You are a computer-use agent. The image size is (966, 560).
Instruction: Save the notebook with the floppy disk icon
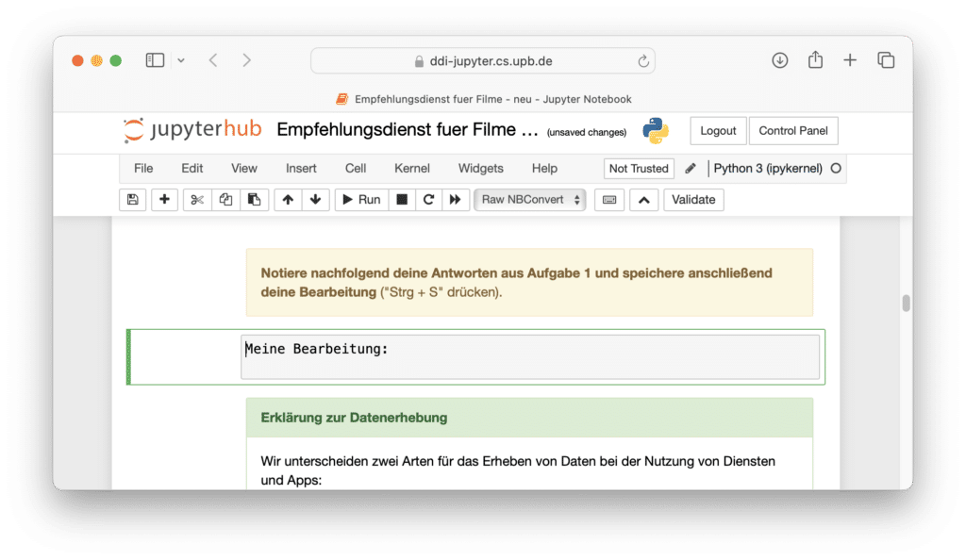pos(132,199)
